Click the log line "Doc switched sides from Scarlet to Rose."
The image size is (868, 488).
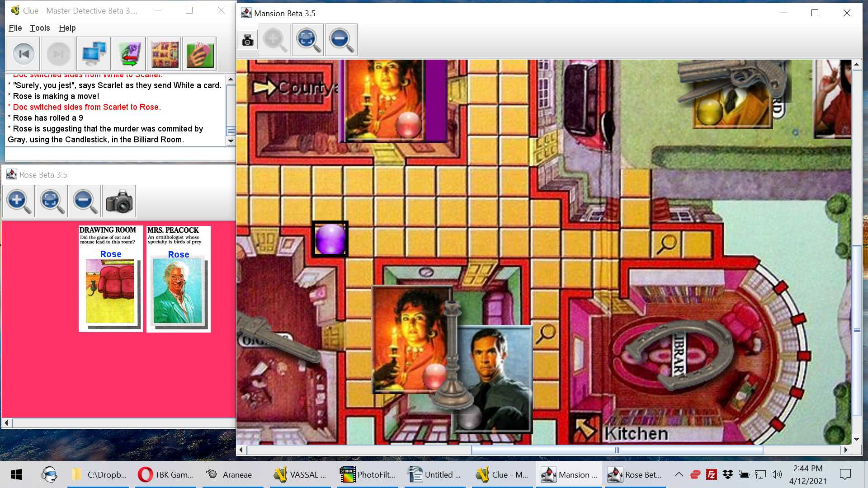85,107
